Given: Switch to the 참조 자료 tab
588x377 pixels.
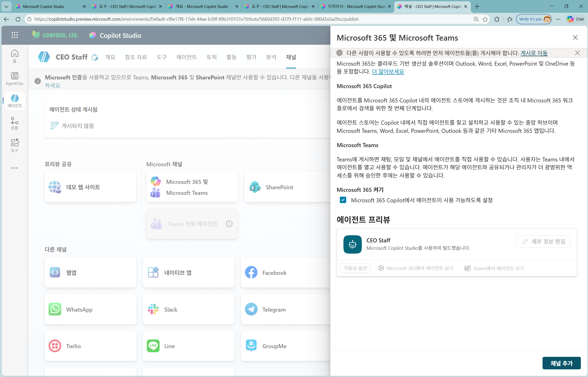Looking at the screenshot, I should (x=136, y=57).
